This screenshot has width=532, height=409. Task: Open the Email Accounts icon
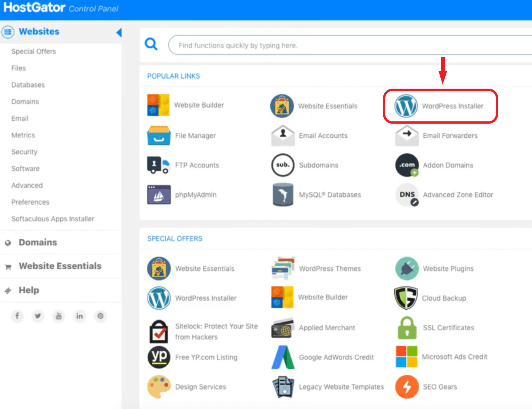coord(283,135)
